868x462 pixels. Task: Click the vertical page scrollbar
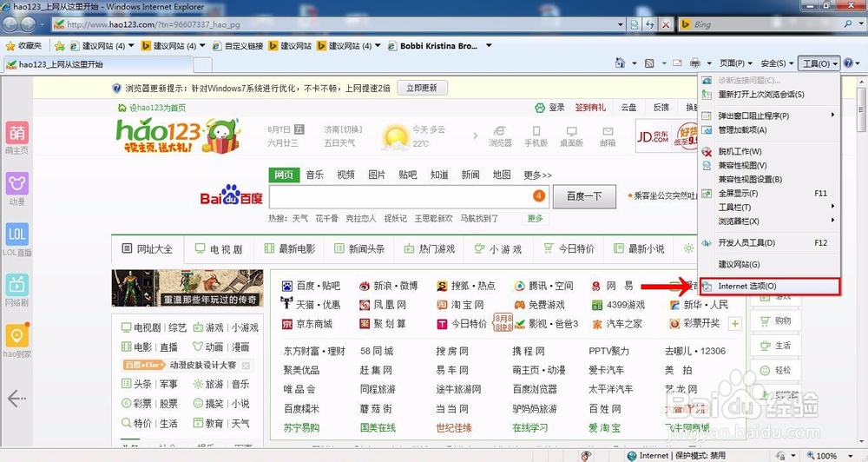862,263
